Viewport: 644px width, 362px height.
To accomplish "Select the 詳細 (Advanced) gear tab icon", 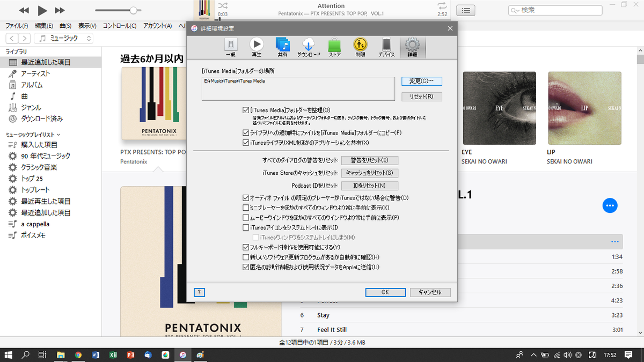I will point(412,47).
